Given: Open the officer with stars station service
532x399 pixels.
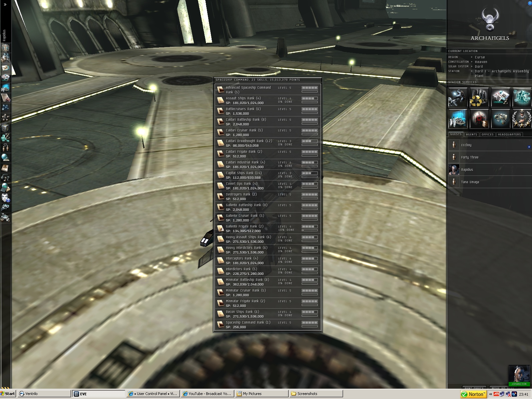Looking at the screenshot, I should click(522, 118).
